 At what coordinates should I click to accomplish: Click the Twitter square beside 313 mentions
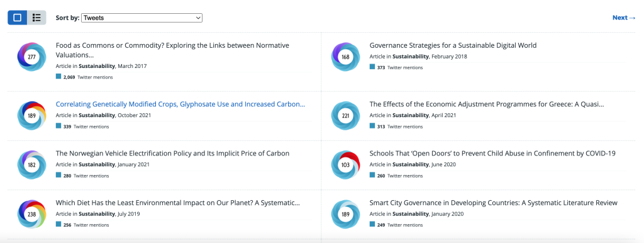coord(372,127)
